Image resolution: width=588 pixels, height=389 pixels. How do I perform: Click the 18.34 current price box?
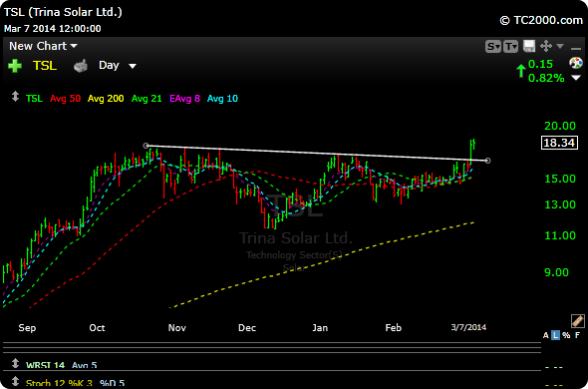pos(559,143)
